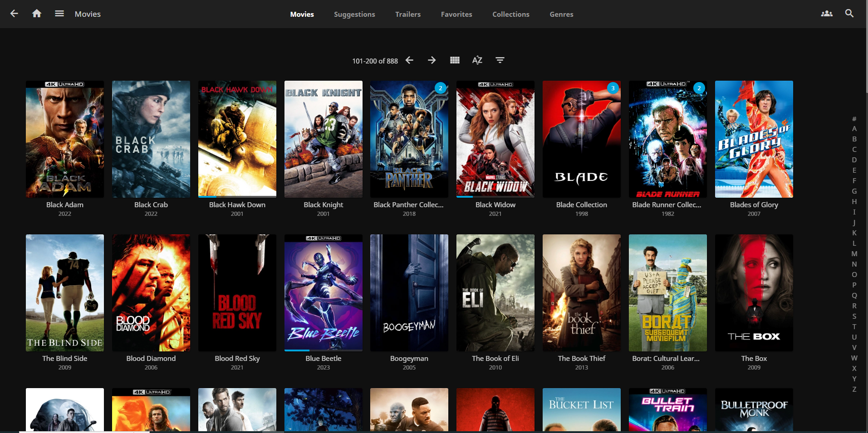Open the filter options icon
This screenshot has width=868, height=433.
[500, 60]
